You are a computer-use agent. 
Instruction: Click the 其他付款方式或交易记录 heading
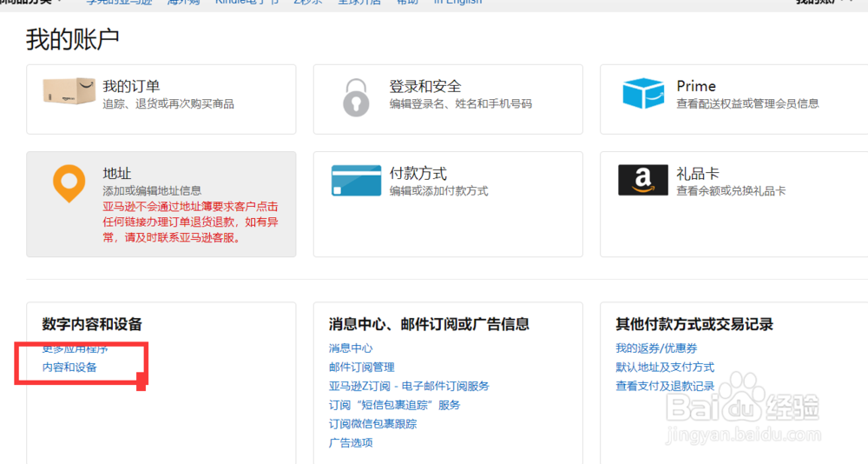click(694, 324)
